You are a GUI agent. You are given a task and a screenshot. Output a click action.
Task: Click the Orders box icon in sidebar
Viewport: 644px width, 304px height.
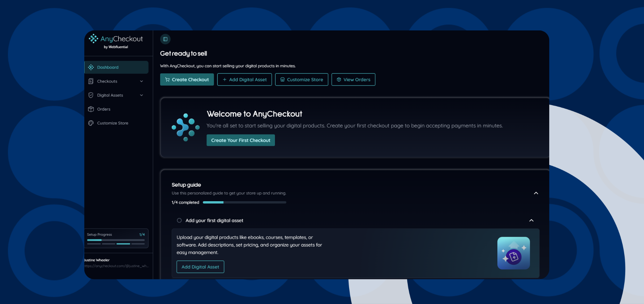coord(91,109)
